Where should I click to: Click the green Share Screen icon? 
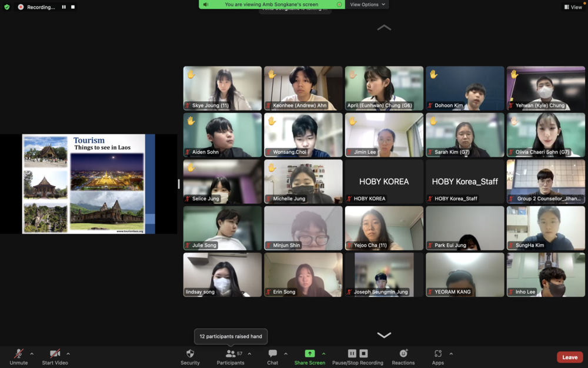click(310, 353)
